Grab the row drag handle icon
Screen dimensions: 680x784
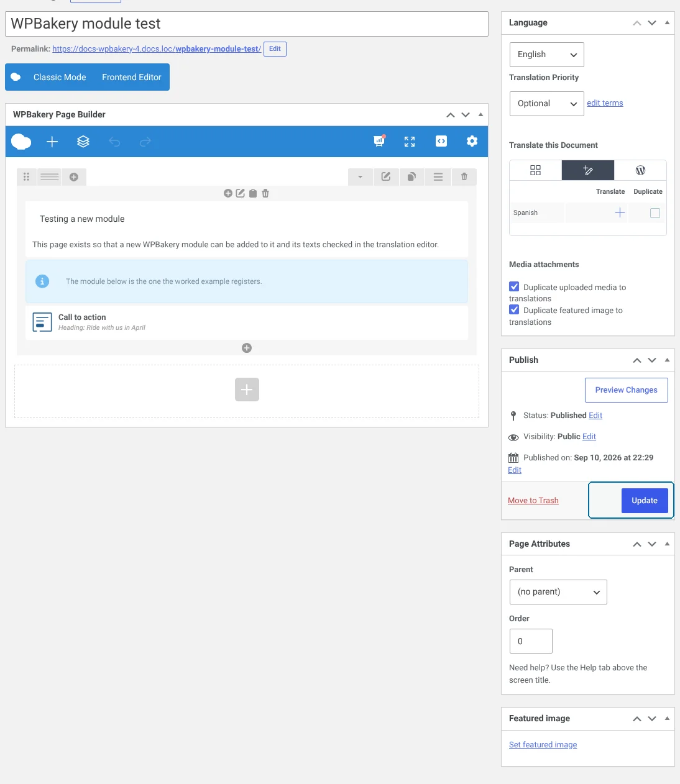pos(26,177)
